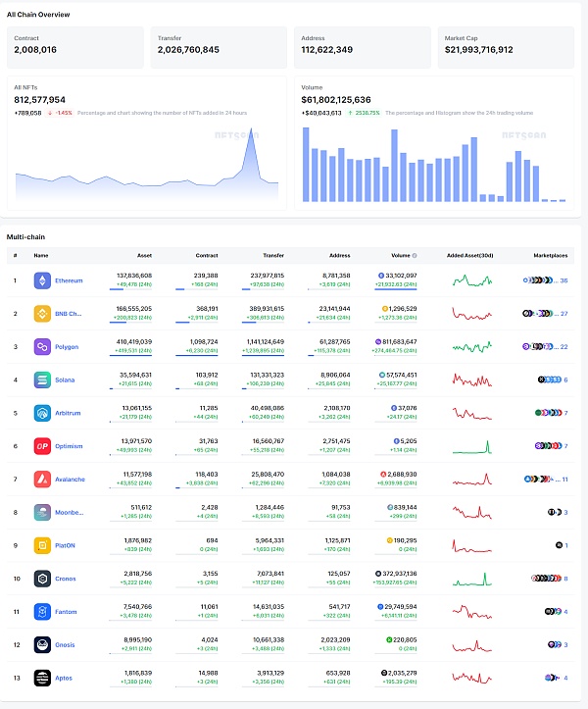
Task: Click the PlatON chain logo icon
Action: 42,545
